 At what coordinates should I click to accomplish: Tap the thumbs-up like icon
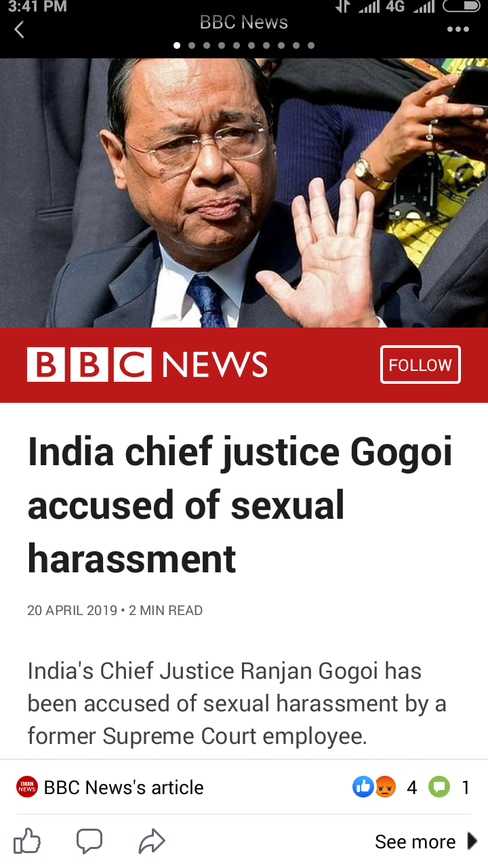point(27,842)
